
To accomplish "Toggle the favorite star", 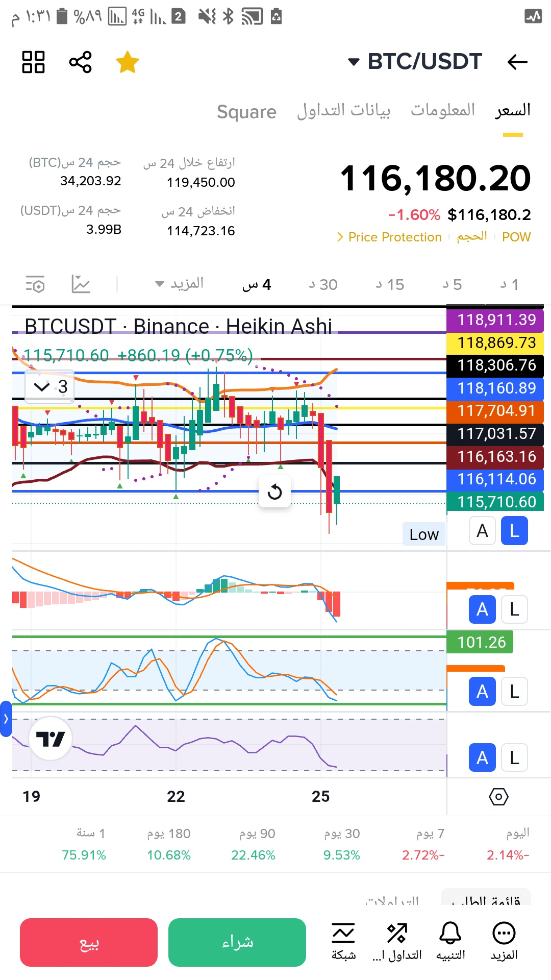I will [127, 62].
